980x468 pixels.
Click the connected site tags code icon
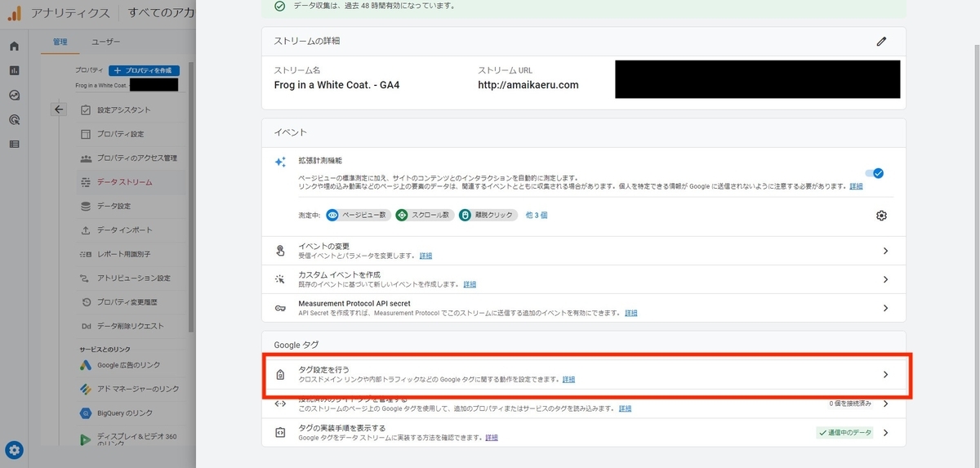280,403
